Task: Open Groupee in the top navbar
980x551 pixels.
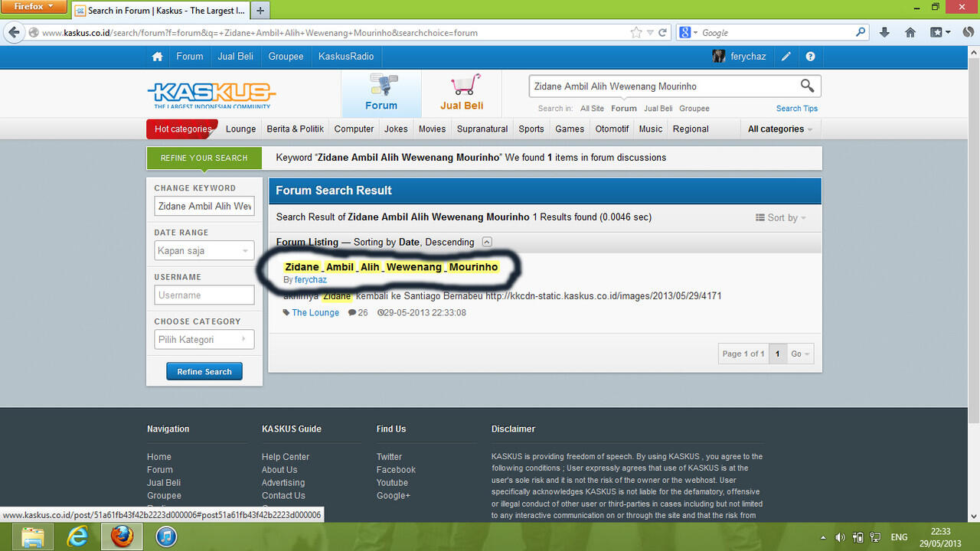Action: (286, 57)
